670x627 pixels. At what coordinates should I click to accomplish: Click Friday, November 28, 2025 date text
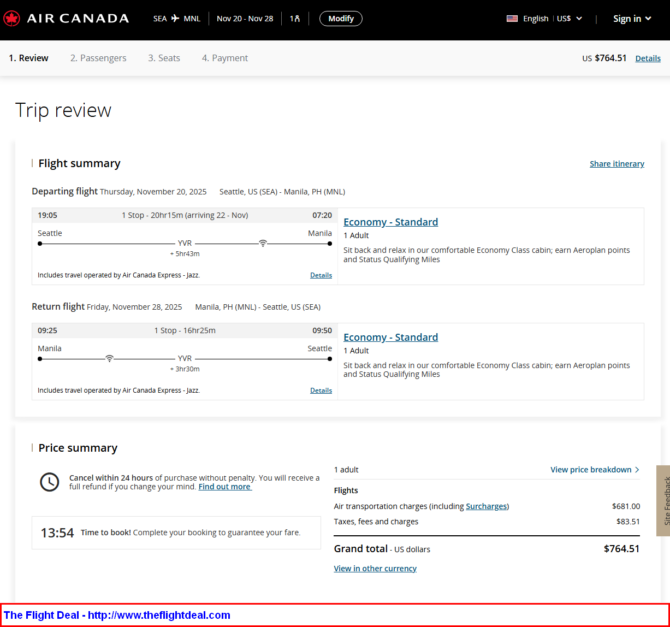134,307
